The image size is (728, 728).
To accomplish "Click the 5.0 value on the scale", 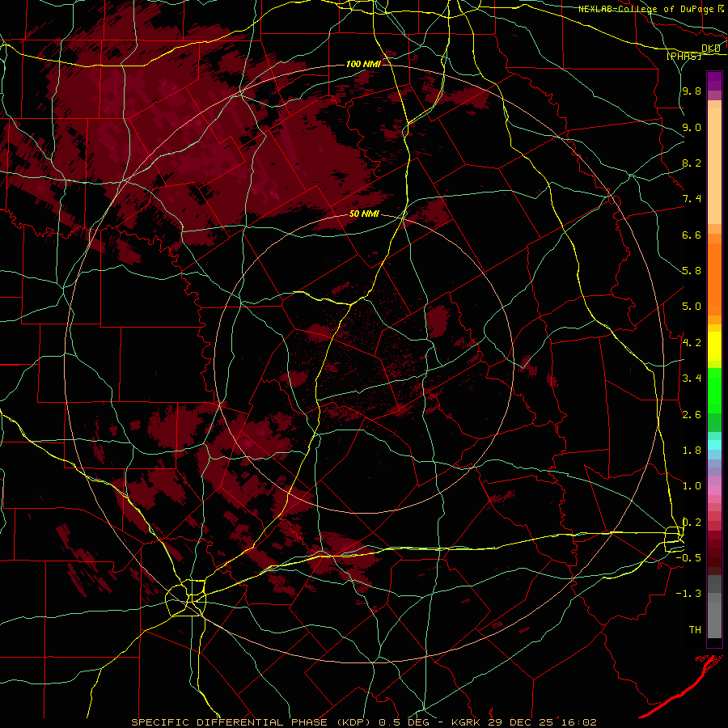I will (692, 307).
